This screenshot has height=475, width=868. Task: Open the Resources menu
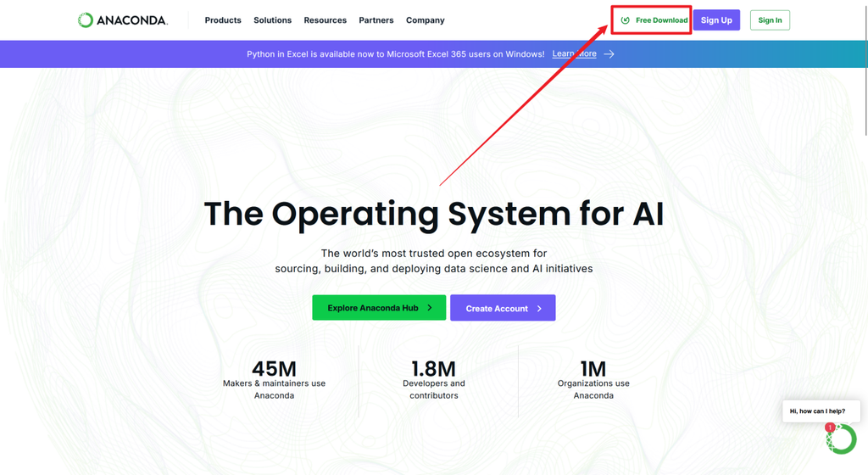tap(325, 20)
